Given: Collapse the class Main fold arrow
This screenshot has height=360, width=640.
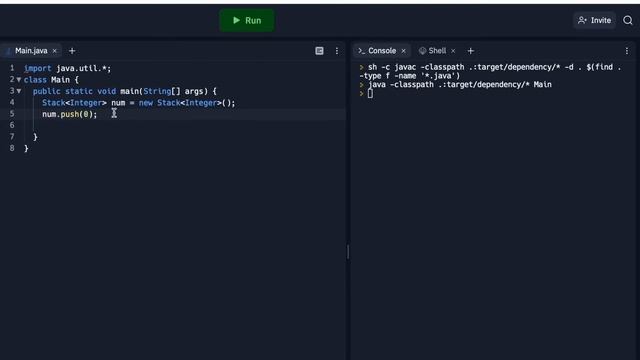Looking at the screenshot, I should [19, 80].
